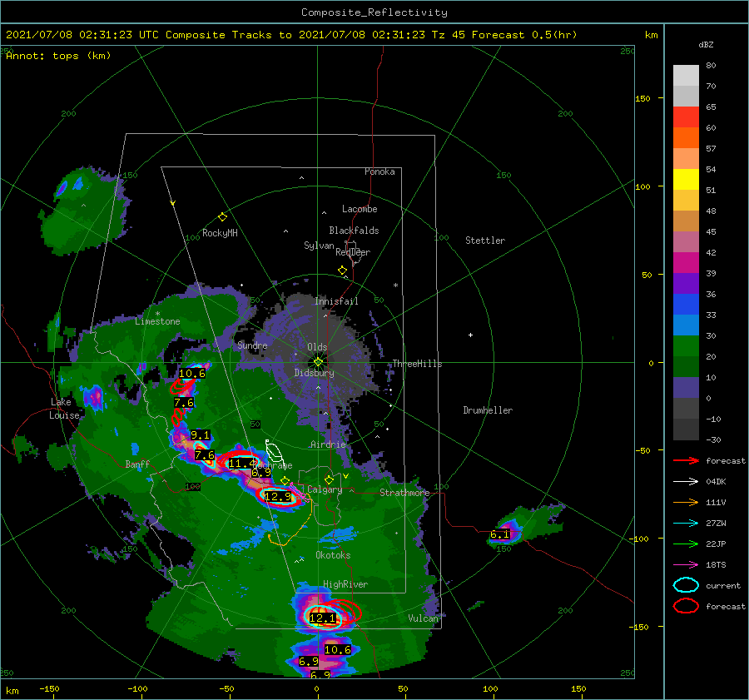The width and height of the screenshot is (749, 700).
Task: Click the Drumheller city label
Action: pyautogui.click(x=488, y=410)
